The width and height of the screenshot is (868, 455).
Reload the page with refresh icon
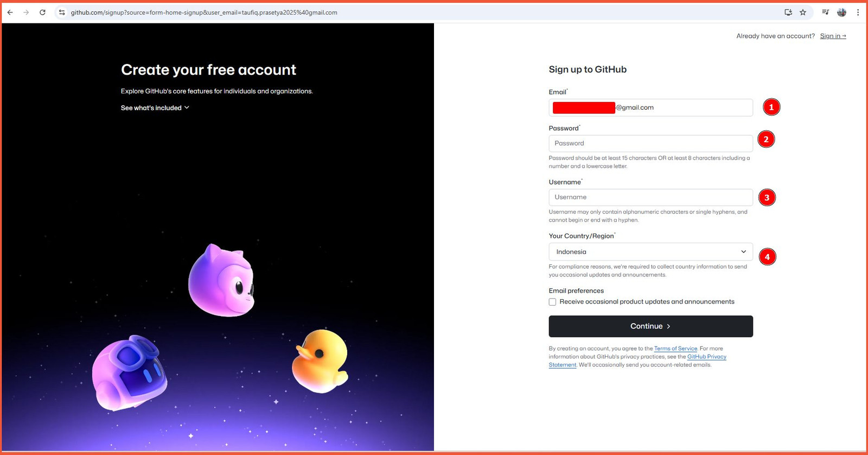[x=42, y=12]
